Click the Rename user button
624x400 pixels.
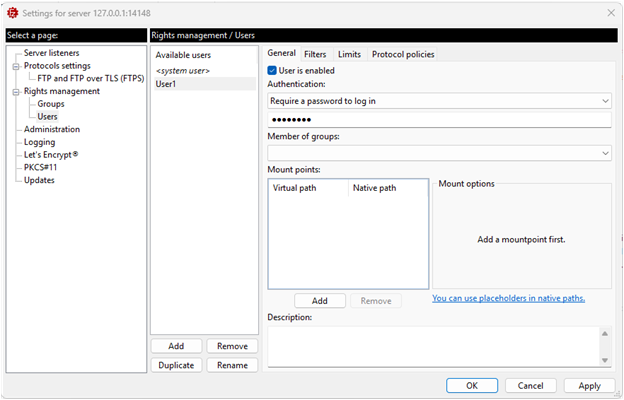232,365
